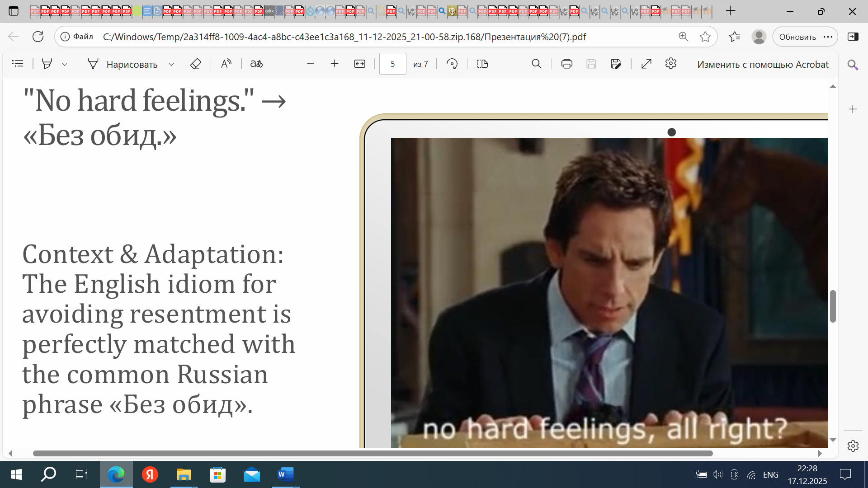This screenshot has width=868, height=488.
Task: Select the eraser tool
Action: click(195, 64)
